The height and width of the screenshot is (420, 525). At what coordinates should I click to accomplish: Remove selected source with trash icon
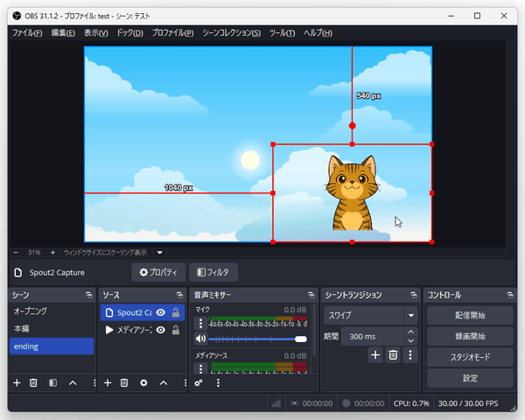125,382
